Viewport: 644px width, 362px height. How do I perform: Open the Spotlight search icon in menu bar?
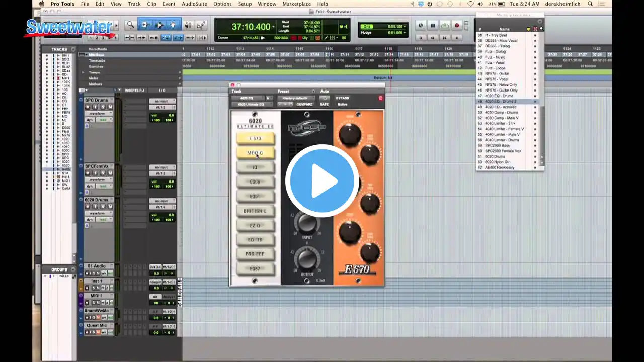[x=590, y=4]
